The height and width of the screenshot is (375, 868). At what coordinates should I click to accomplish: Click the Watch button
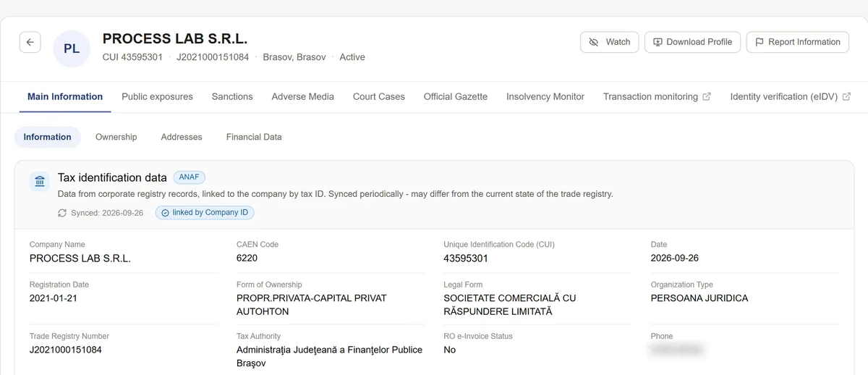point(609,42)
